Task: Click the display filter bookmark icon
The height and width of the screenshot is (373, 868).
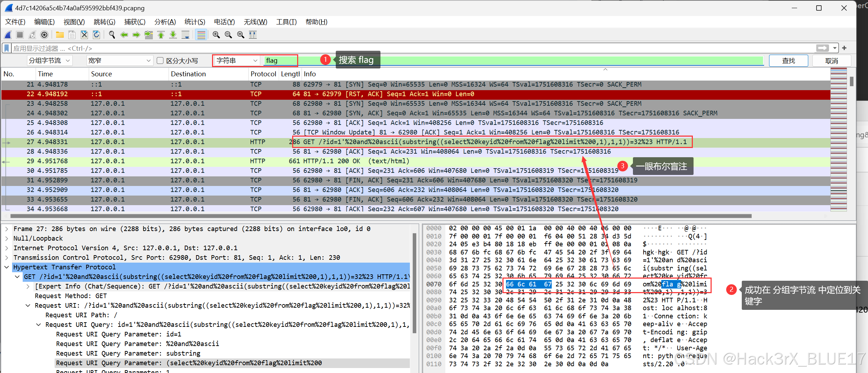Action: 7,48
